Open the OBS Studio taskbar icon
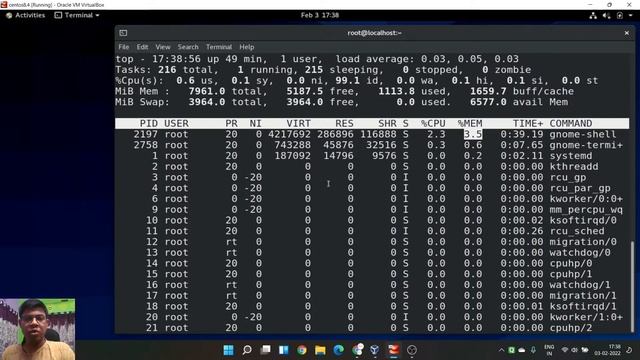Image resolution: width=640 pixels, height=360 pixels. click(412, 350)
